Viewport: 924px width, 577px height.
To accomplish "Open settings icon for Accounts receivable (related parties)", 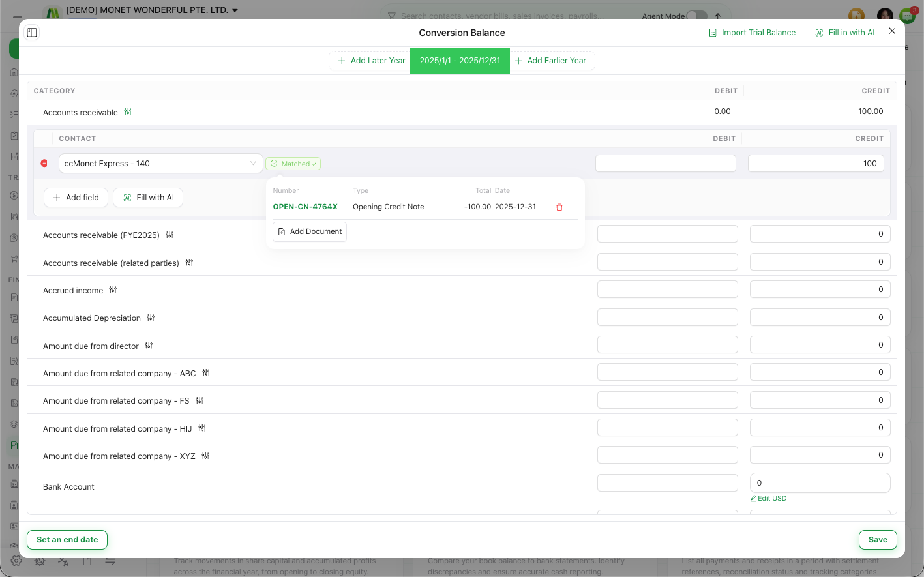I will click(x=189, y=263).
